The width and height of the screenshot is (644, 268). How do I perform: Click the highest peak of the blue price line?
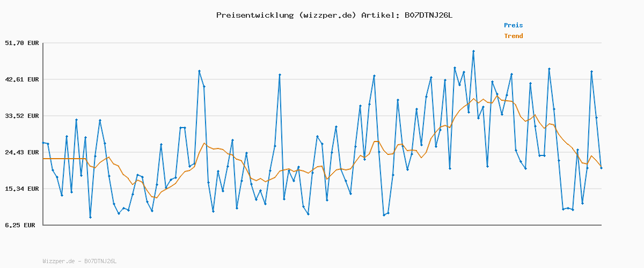tap(473, 51)
